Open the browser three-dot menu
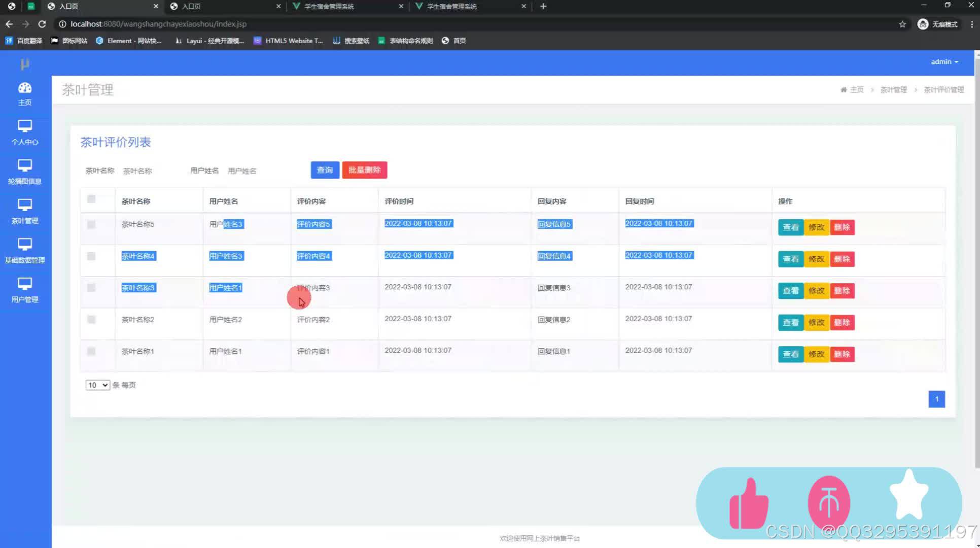Image resolution: width=980 pixels, height=548 pixels. click(971, 24)
